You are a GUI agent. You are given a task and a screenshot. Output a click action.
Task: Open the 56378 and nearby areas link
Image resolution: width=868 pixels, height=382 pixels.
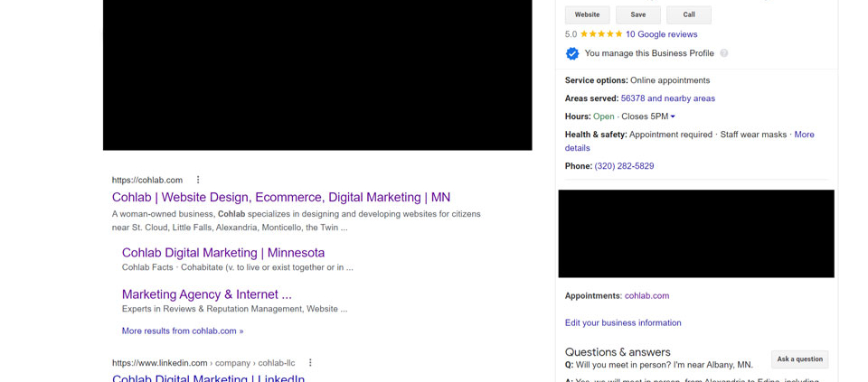[667, 98]
